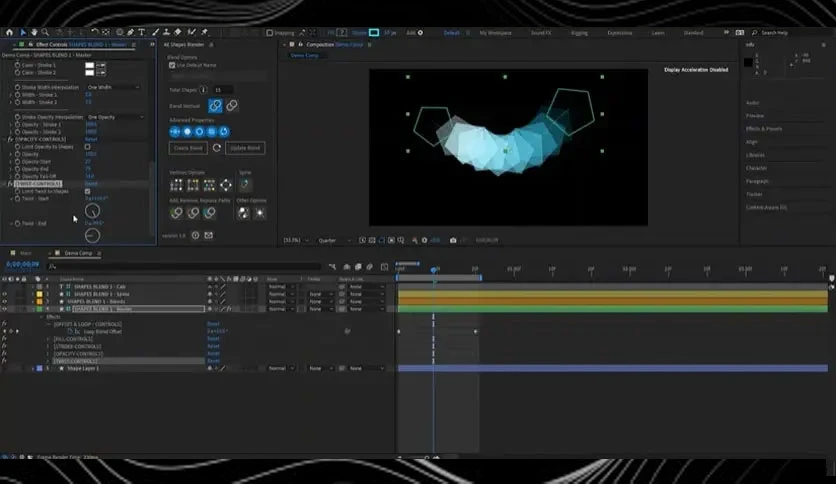This screenshot has height=484, width=836.
Task: Expand the Opacity Start property
Action: 11,162
